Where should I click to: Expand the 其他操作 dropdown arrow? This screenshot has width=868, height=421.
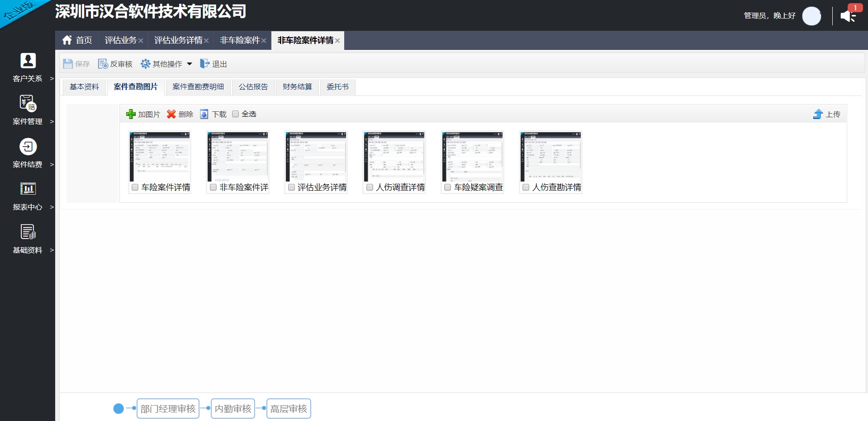[190, 64]
